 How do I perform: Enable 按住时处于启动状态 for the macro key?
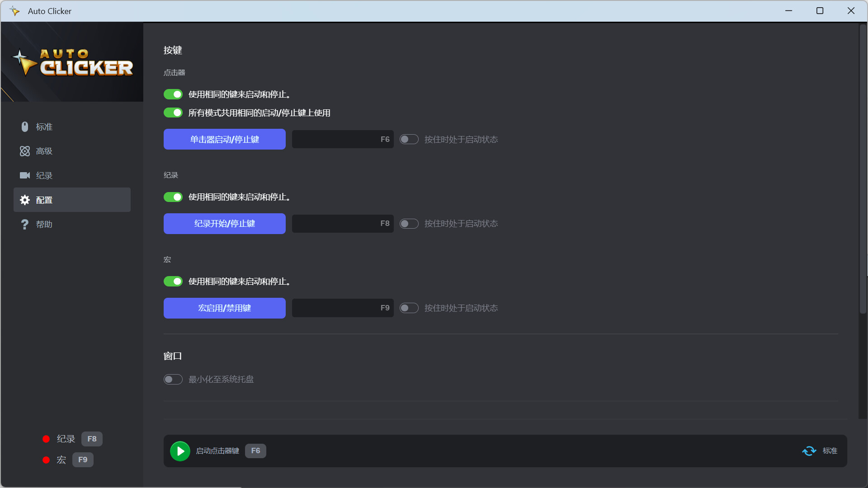click(409, 308)
